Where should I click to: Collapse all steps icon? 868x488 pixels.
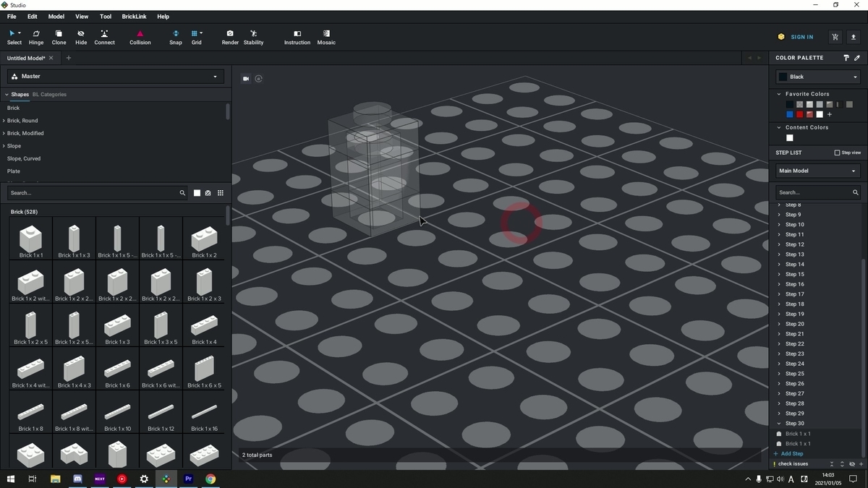(x=832, y=464)
